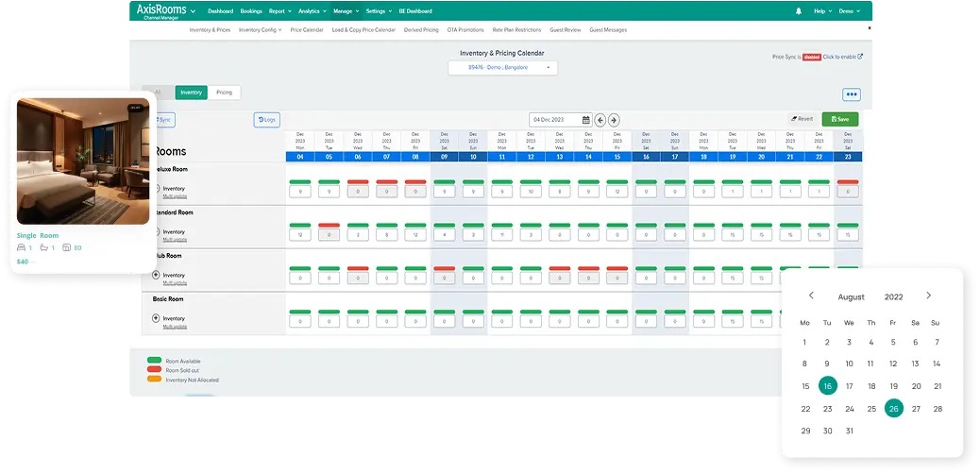This screenshot has width=980, height=474.
Task: Click Multi update under Basic Room
Action: [x=175, y=327]
